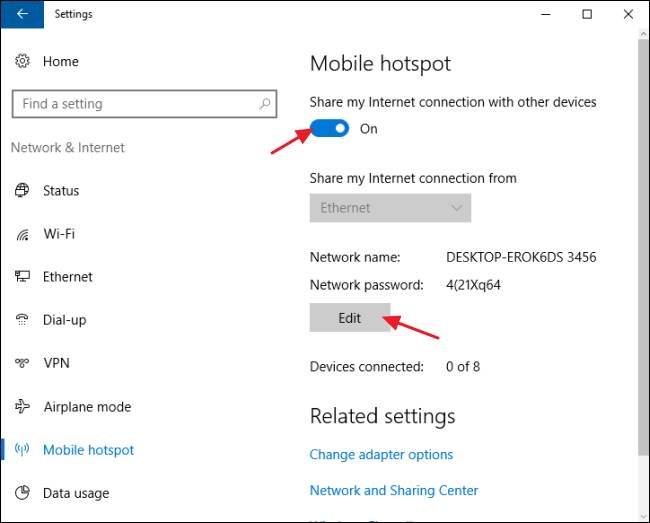Open the Home settings page
Image resolution: width=650 pixels, height=523 pixels.
tap(61, 61)
